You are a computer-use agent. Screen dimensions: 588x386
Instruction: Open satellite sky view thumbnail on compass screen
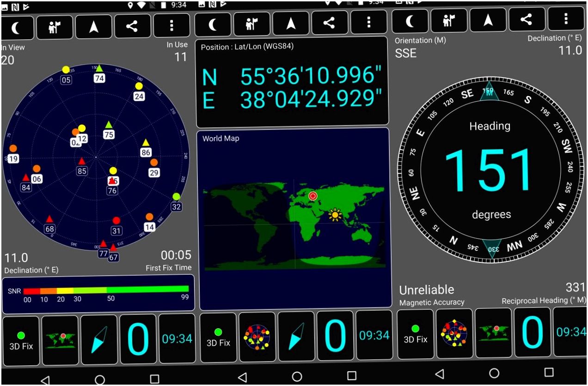coord(454,333)
